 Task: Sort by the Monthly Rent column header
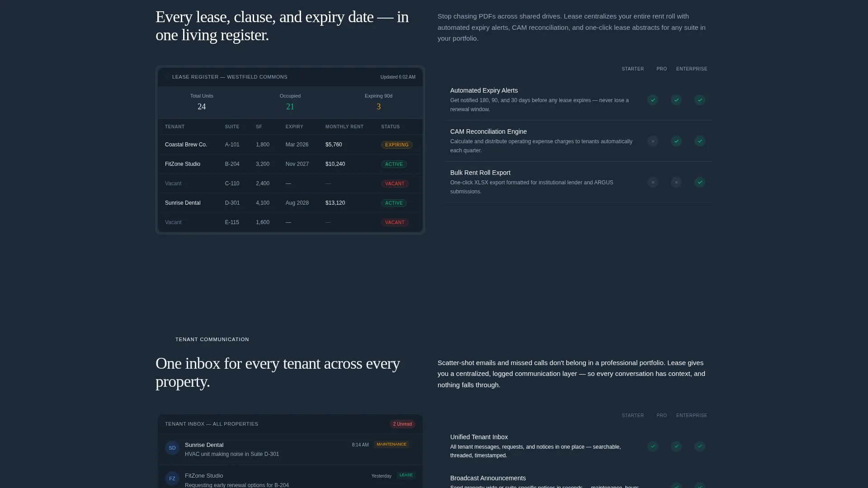[x=344, y=127]
